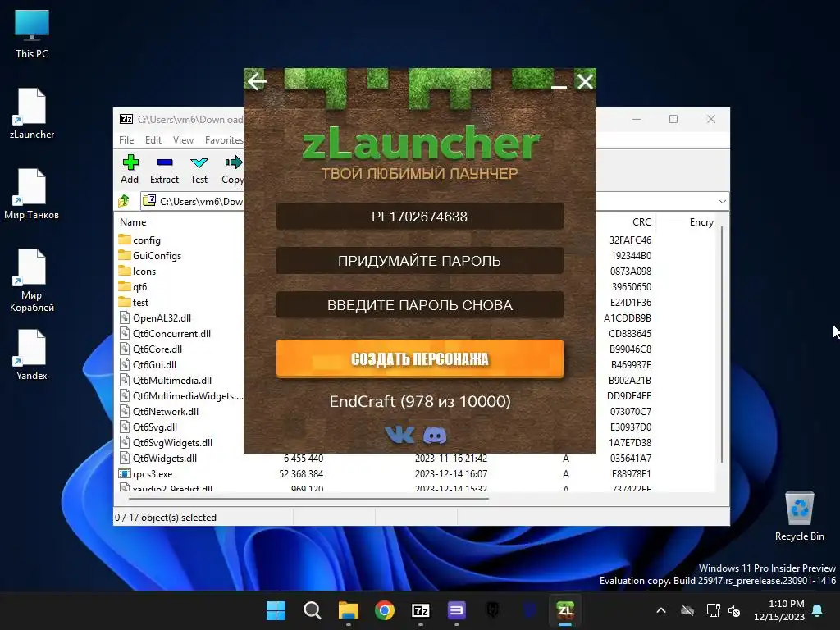Image resolution: width=840 pixels, height=630 pixels.
Task: Open the Windows Start menu
Action: [x=276, y=610]
